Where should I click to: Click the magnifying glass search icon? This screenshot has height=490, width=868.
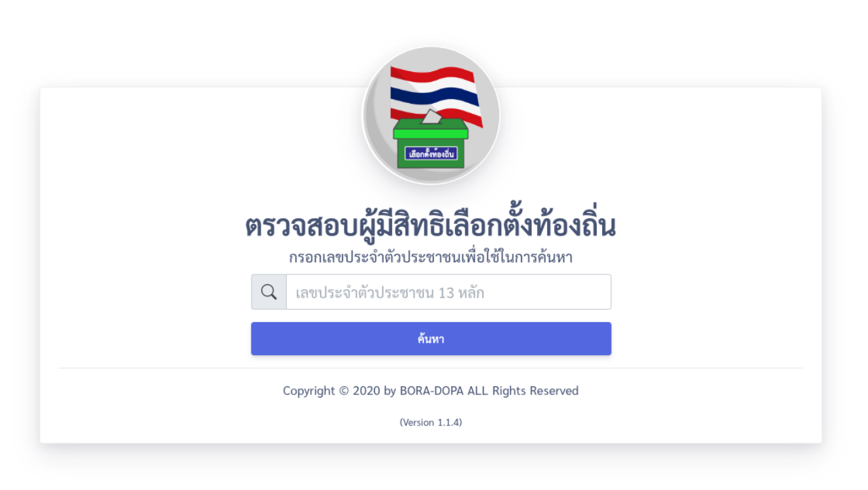(269, 292)
